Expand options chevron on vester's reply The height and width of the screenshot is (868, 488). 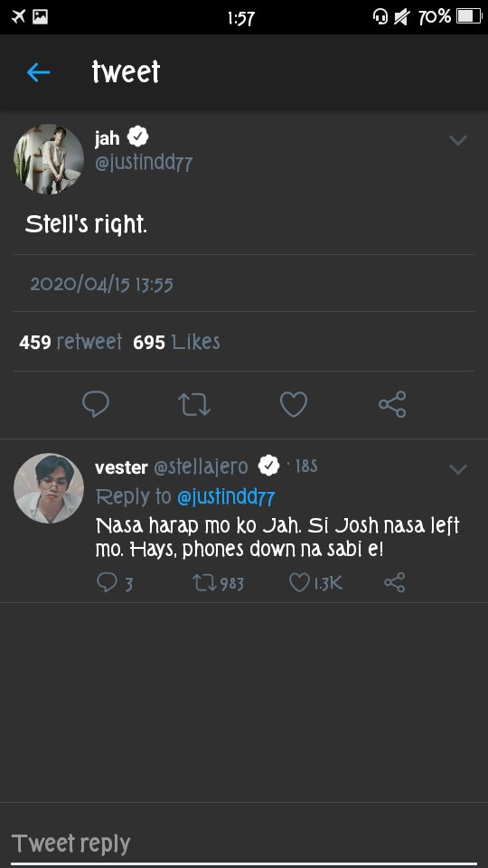[x=457, y=469]
